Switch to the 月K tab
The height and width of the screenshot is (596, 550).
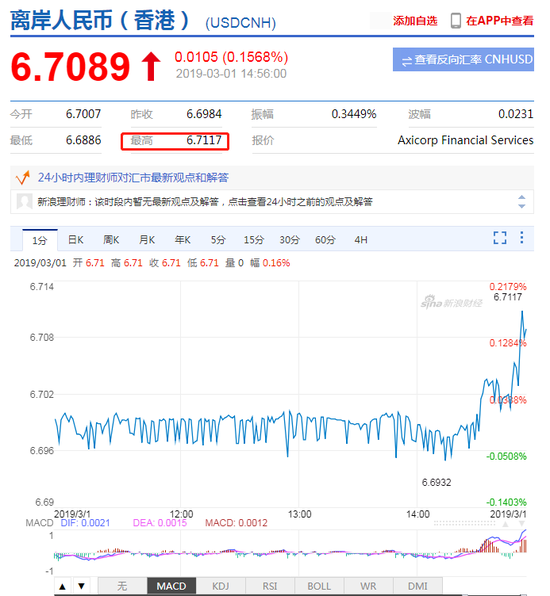147,240
